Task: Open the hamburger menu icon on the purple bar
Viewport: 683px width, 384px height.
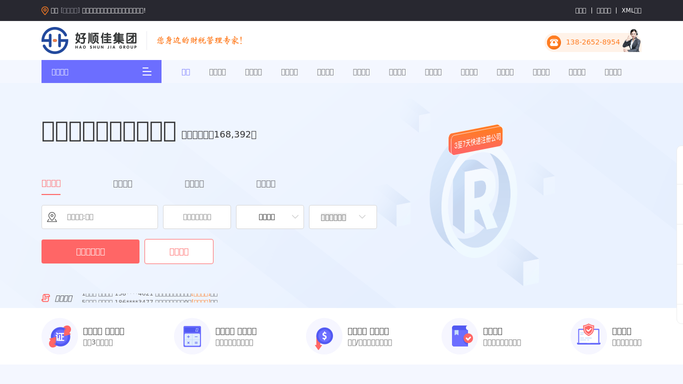Action: [x=147, y=72]
